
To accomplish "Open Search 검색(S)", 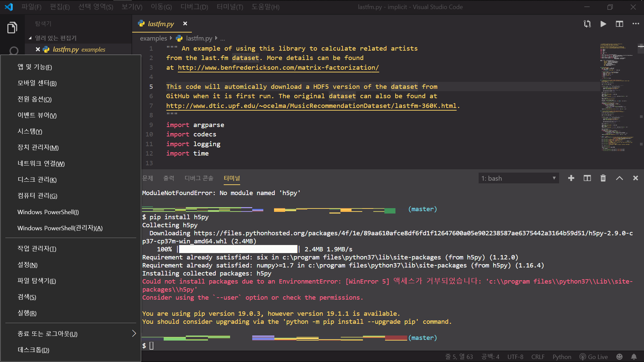I will (x=71, y=297).
